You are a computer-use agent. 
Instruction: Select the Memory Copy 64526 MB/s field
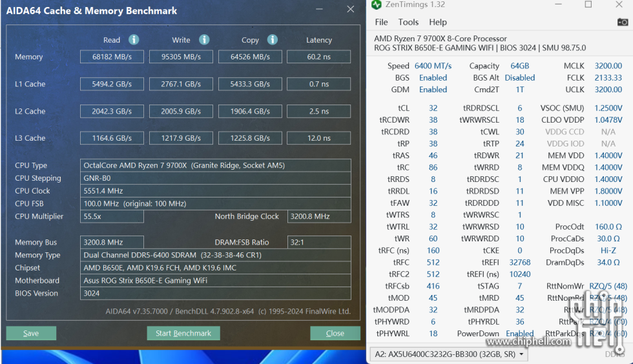click(x=250, y=57)
